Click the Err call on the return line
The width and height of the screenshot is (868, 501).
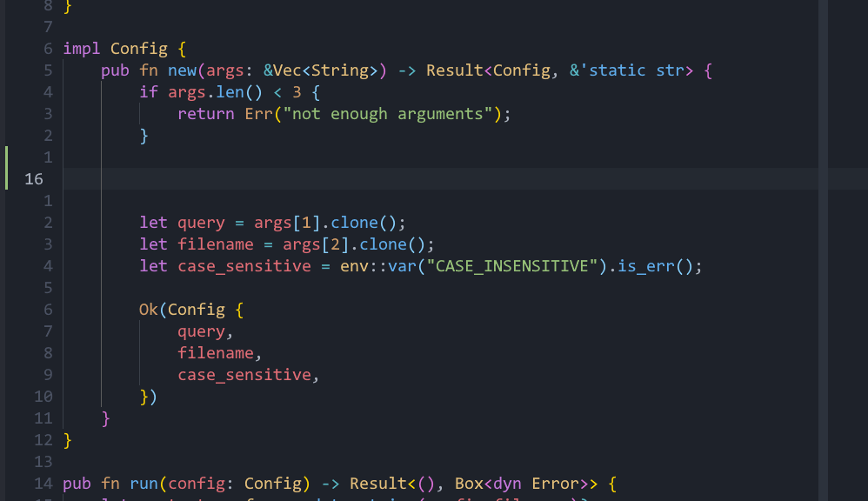tap(257, 113)
